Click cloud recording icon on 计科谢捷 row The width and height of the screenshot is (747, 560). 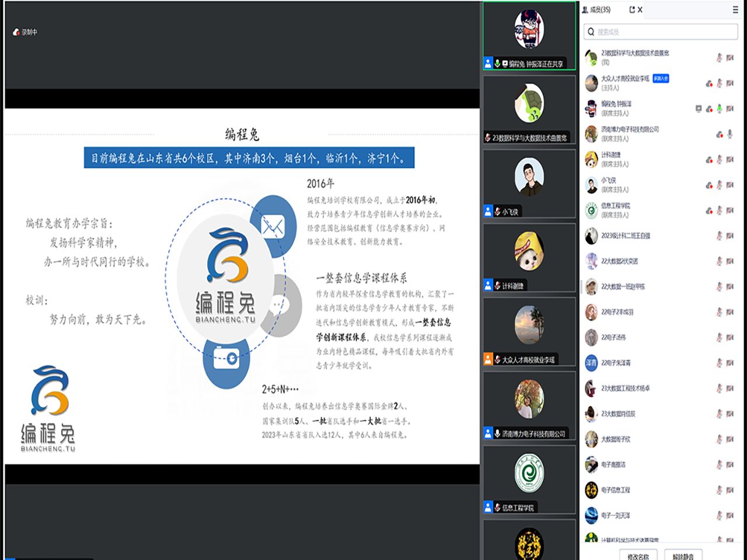[709, 159]
